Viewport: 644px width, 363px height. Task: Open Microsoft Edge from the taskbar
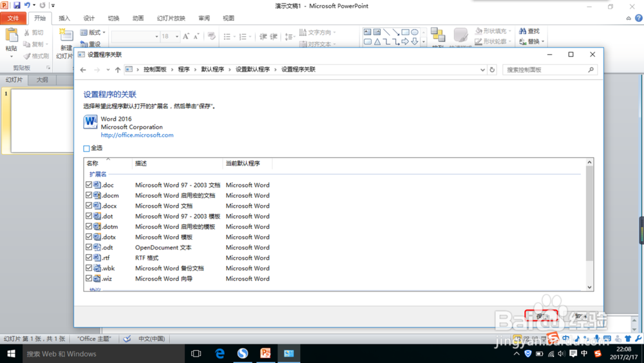tap(220, 353)
